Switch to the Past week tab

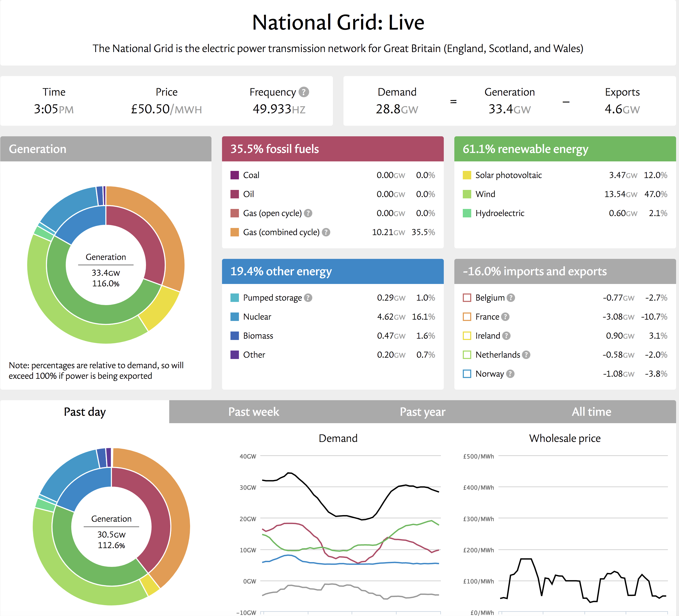254,412
